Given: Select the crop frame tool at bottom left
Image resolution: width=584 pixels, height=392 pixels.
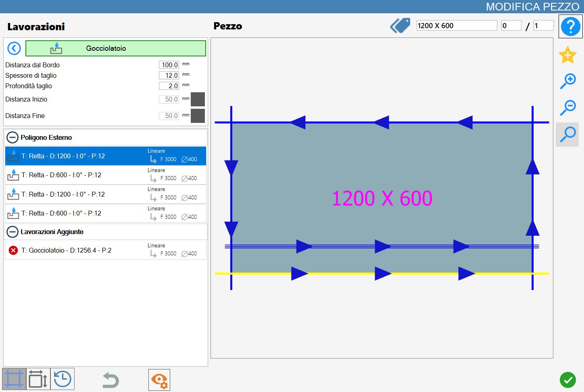Looking at the screenshot, I should tap(14, 379).
